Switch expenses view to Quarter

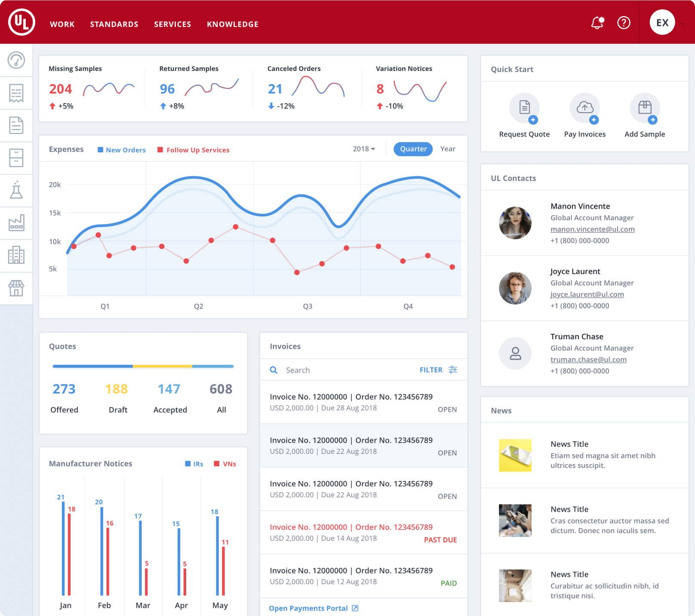pos(413,149)
